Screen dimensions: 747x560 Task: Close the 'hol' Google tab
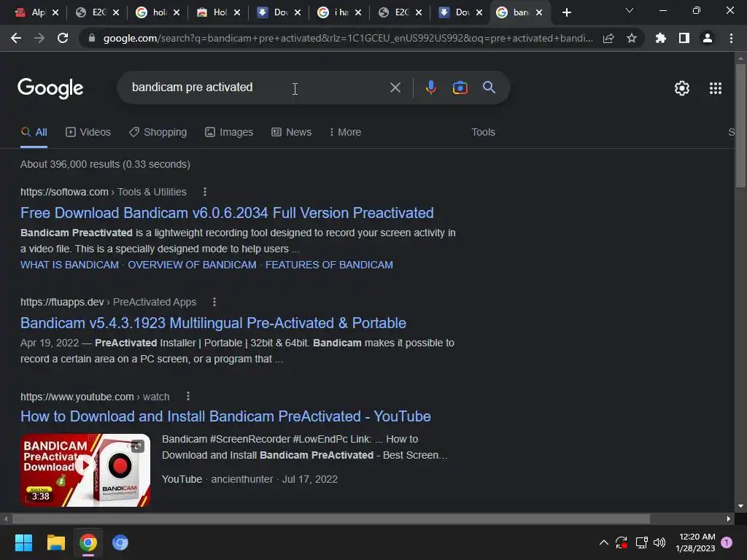[177, 12]
